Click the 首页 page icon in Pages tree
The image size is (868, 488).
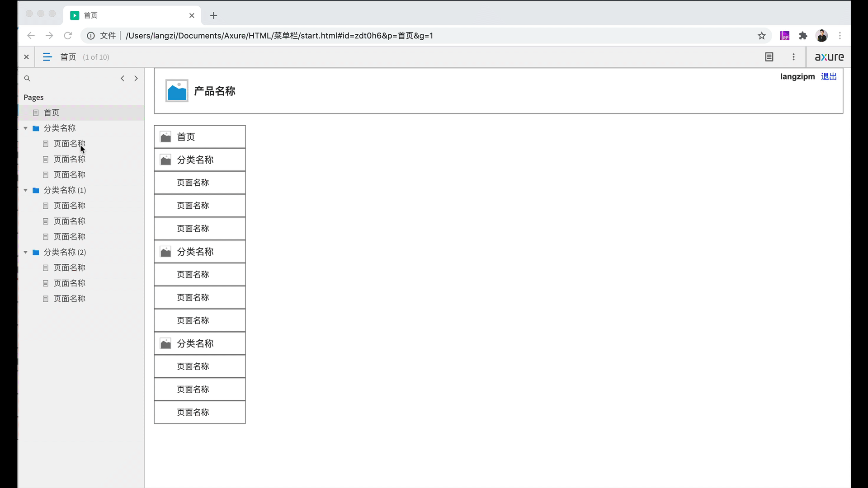[36, 113]
